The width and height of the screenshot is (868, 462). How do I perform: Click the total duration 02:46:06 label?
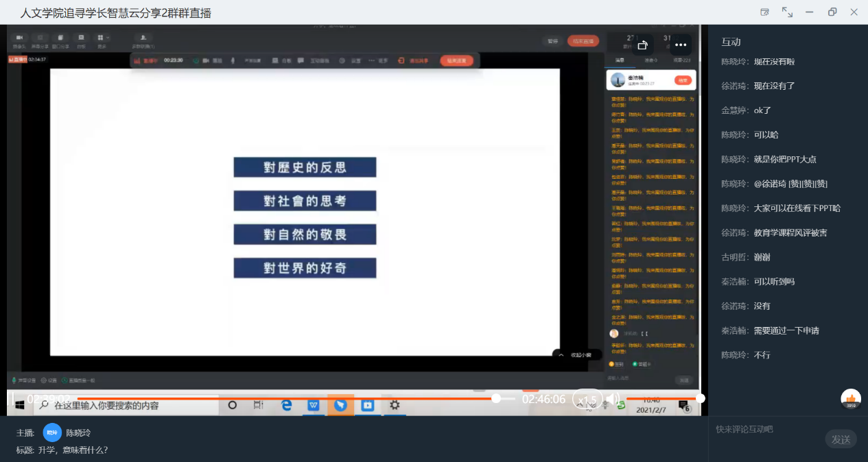[x=543, y=400]
